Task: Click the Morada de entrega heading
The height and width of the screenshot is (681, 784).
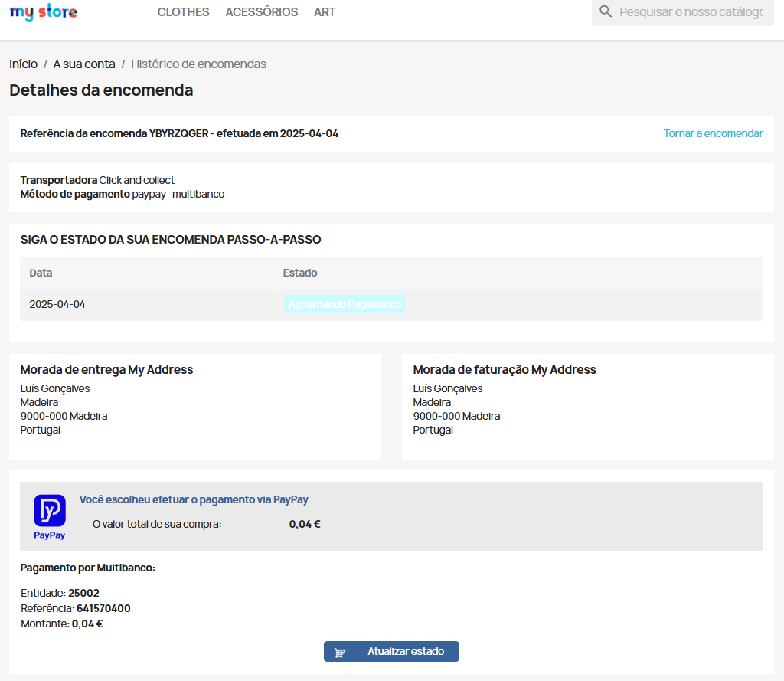Action: pos(106,370)
